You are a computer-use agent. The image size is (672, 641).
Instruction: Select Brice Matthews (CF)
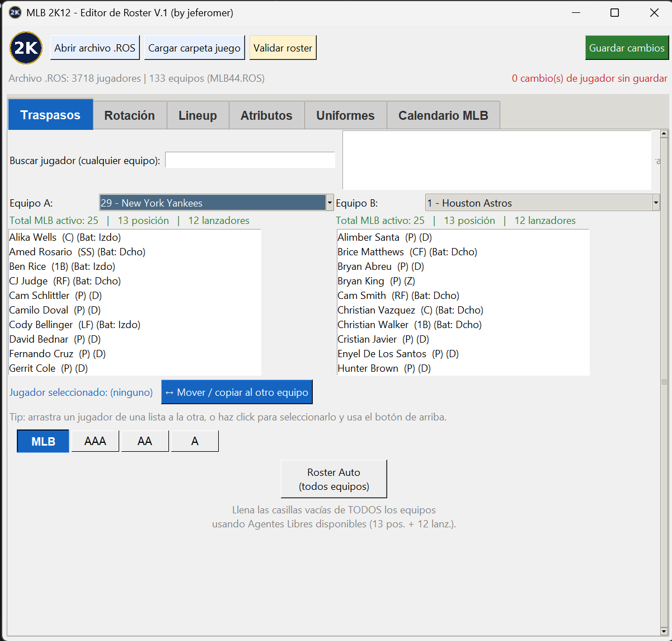(x=463, y=252)
